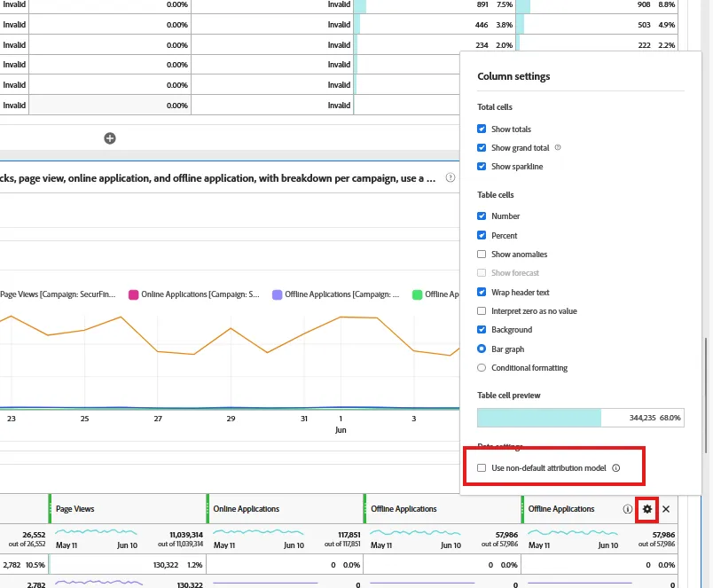Enable Use non-default attribution model
Viewport: 713px width, 588px height.
482,468
